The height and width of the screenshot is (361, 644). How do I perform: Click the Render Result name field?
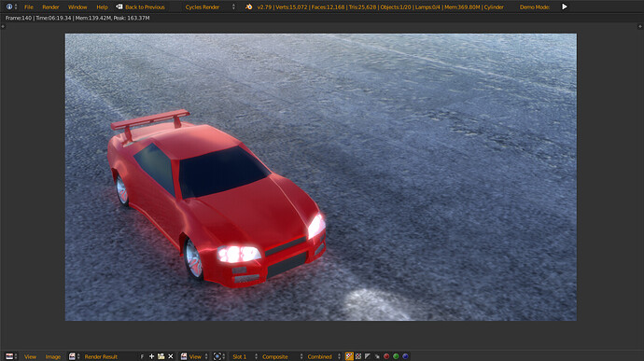click(x=110, y=356)
